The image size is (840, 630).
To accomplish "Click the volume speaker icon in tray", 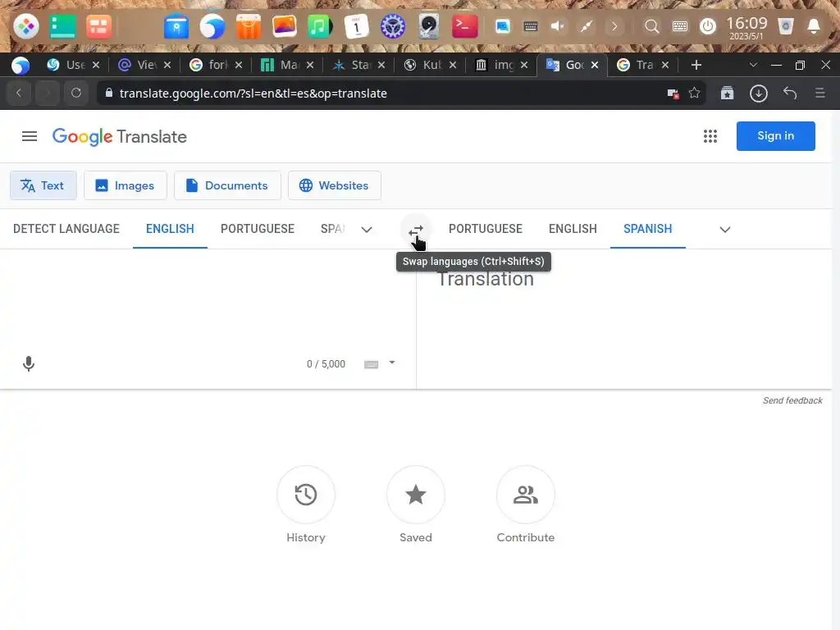I will coord(558,26).
